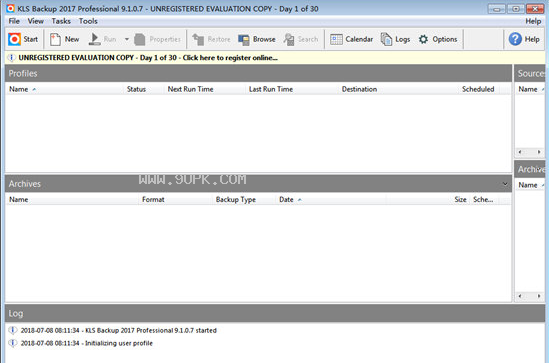Image resolution: width=549 pixels, height=363 pixels.
Task: Select log entry 'KLS Backup 2017 Professional started'
Action: [118, 330]
